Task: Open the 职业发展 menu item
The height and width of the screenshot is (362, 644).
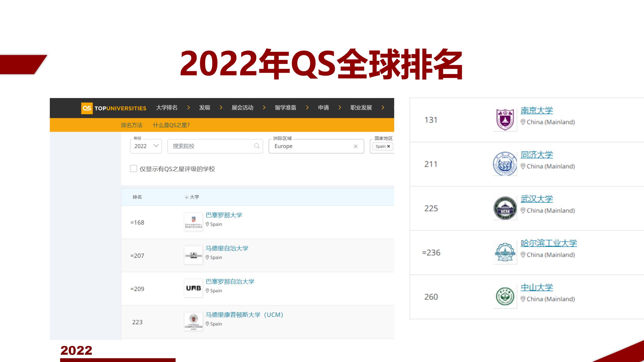Action: (361, 108)
